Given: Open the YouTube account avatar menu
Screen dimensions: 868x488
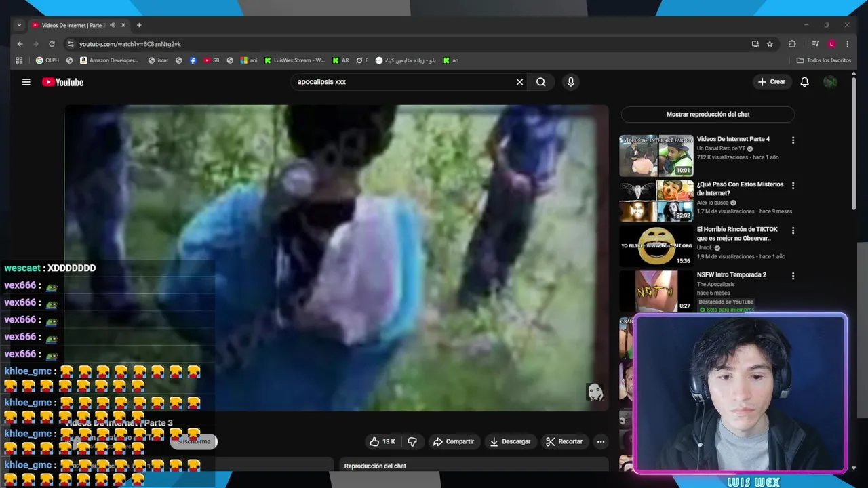Looking at the screenshot, I should pyautogui.click(x=830, y=82).
